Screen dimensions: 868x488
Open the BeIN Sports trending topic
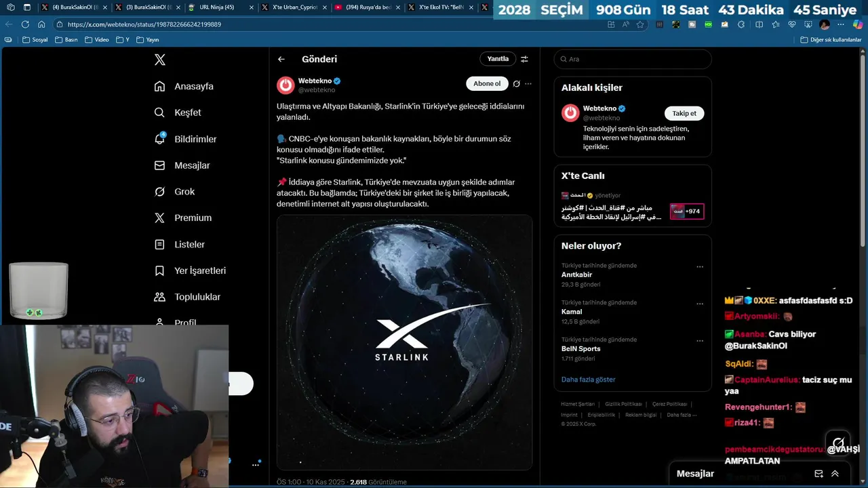pos(580,348)
